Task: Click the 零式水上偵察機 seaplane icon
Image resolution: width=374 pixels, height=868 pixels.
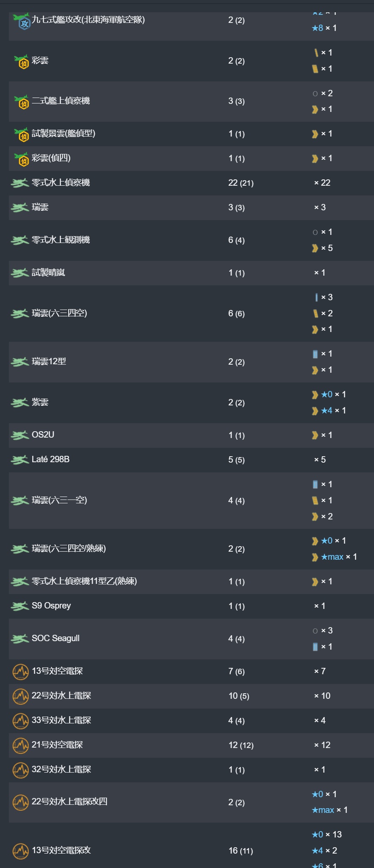Action: [x=20, y=183]
